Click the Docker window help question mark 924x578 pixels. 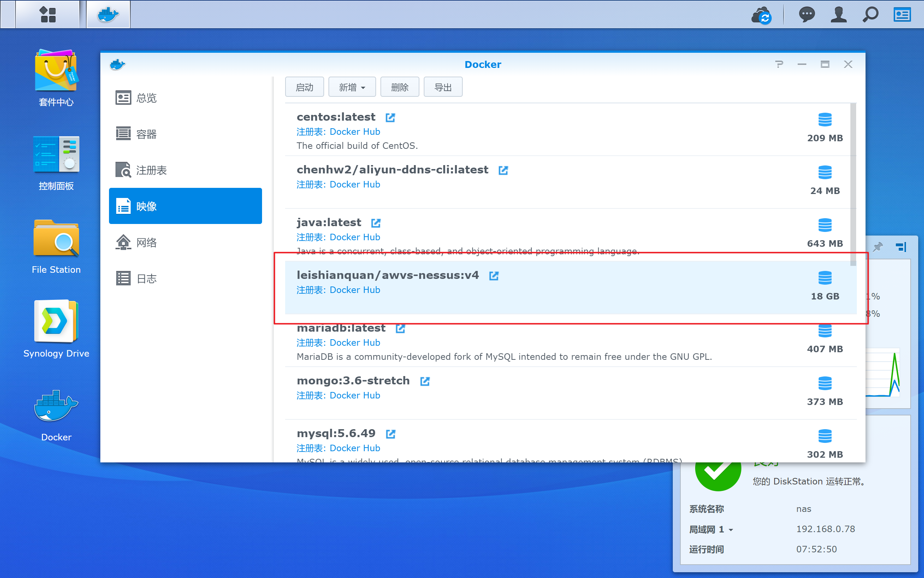click(x=779, y=64)
